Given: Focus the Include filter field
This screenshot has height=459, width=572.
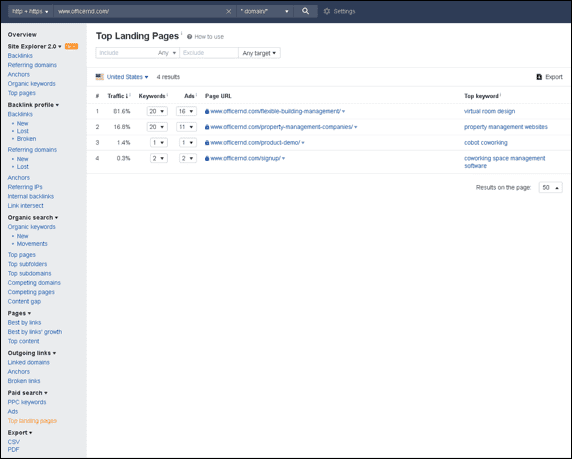Looking at the screenshot, I should [126, 53].
